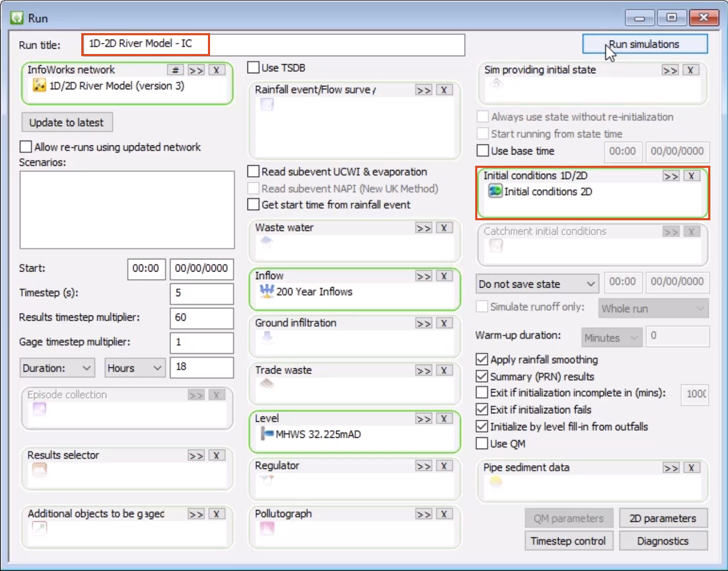Click the MHWS level item icon
728x571 pixels.
point(267,434)
